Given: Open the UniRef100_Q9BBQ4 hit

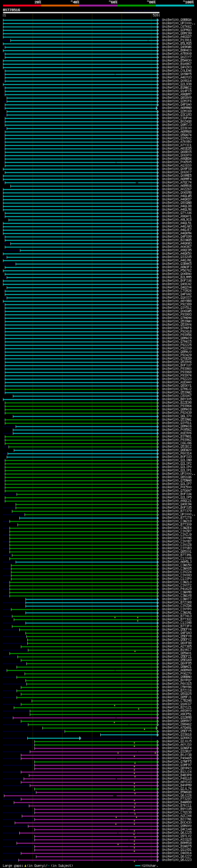Looking at the screenshot, I should click(x=177, y=20).
